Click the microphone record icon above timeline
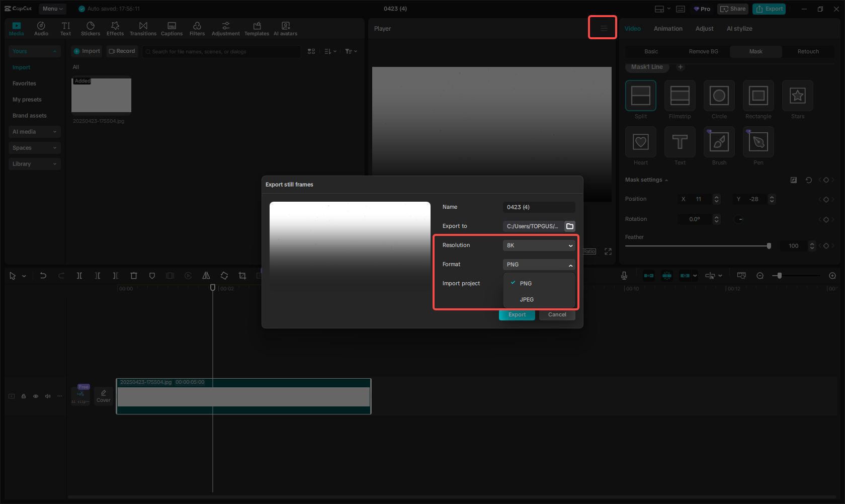 point(624,276)
